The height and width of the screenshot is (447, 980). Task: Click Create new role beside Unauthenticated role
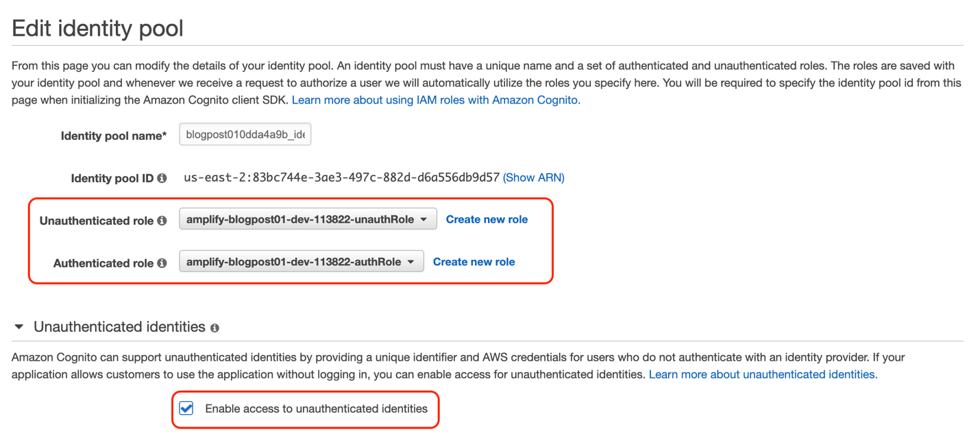pyautogui.click(x=487, y=219)
